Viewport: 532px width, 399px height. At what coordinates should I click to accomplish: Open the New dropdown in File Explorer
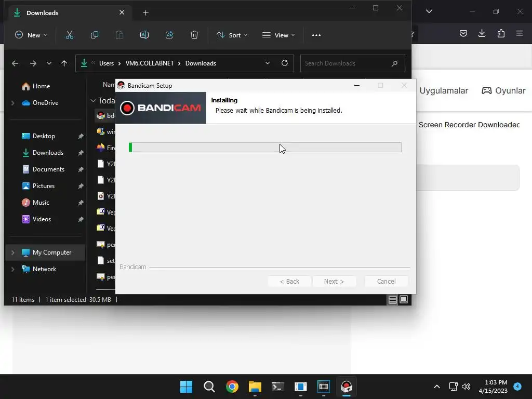pyautogui.click(x=31, y=35)
